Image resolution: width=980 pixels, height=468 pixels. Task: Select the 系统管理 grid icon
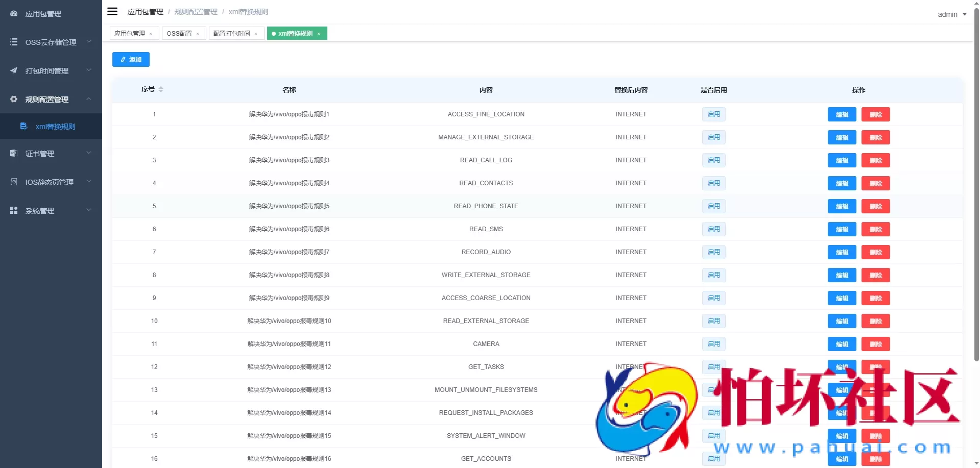pyautogui.click(x=13, y=210)
